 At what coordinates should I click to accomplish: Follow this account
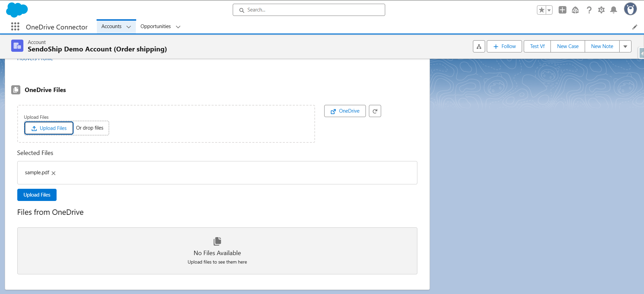coord(504,46)
